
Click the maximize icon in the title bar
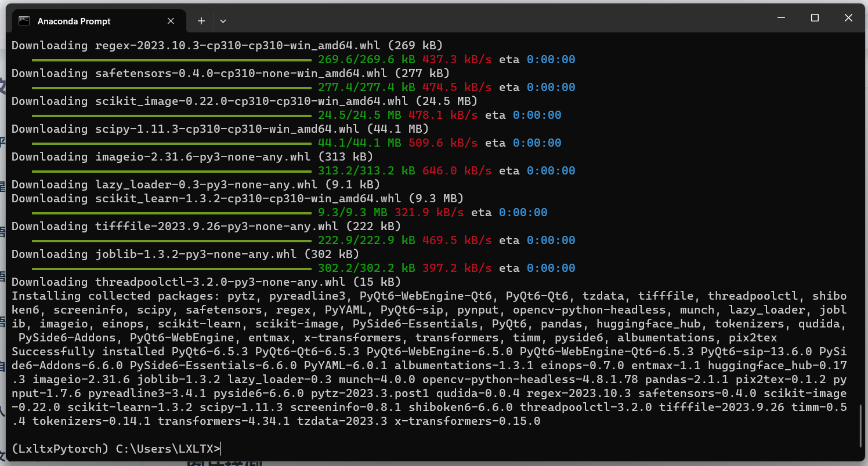tap(815, 17)
